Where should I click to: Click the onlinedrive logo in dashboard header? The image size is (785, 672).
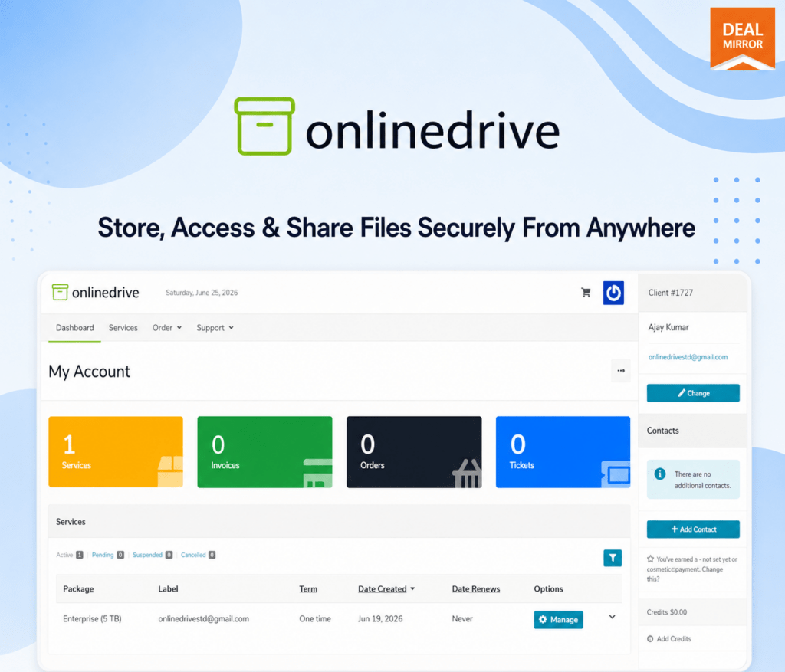96,292
